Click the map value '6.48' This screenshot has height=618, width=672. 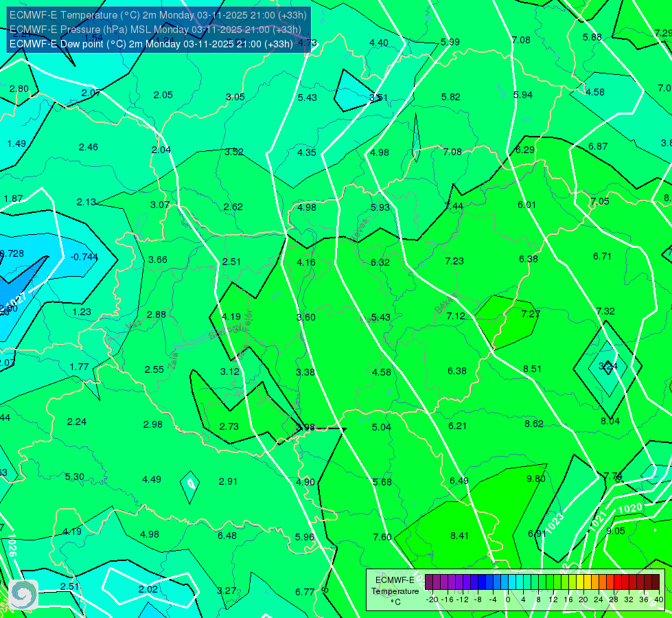[x=227, y=536]
